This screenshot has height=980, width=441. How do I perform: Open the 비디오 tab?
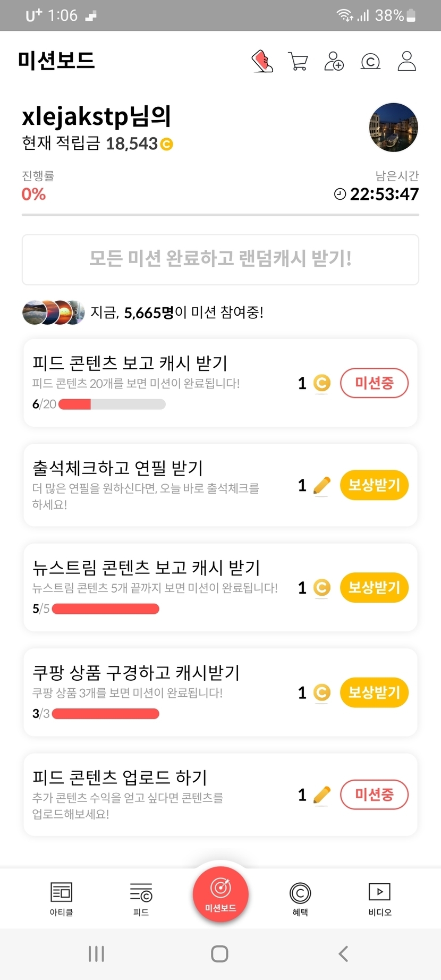click(380, 899)
